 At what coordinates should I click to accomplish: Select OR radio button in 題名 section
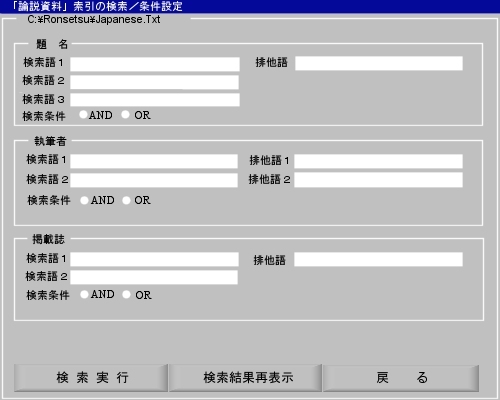point(125,115)
